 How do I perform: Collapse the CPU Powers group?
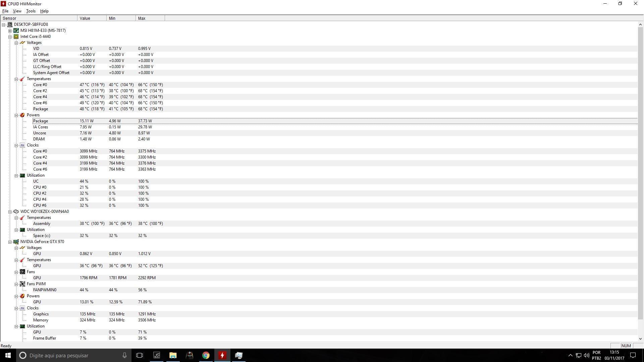(16, 115)
